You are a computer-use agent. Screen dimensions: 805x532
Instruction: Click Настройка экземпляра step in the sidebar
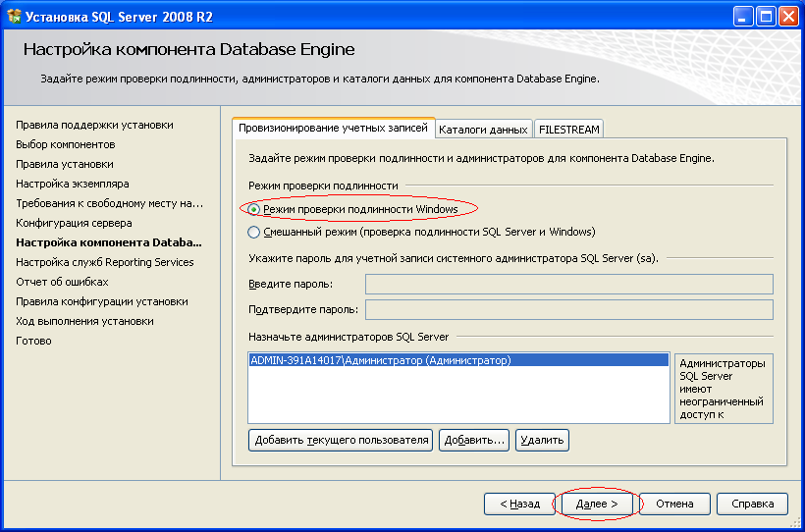coord(73,184)
